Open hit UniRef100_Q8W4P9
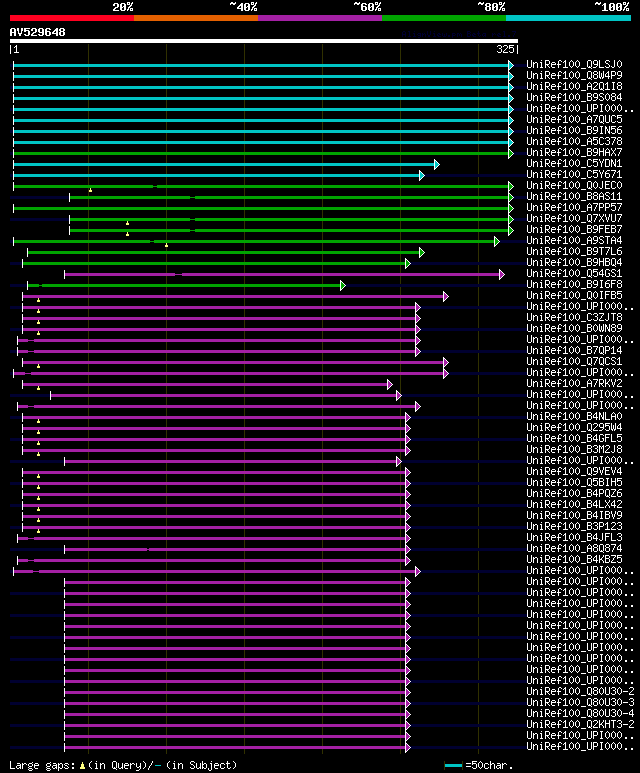640x773 pixels. point(574,75)
